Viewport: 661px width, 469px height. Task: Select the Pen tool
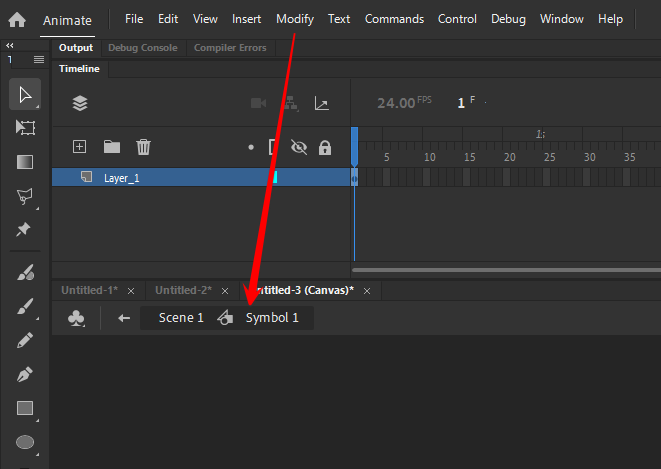25,374
